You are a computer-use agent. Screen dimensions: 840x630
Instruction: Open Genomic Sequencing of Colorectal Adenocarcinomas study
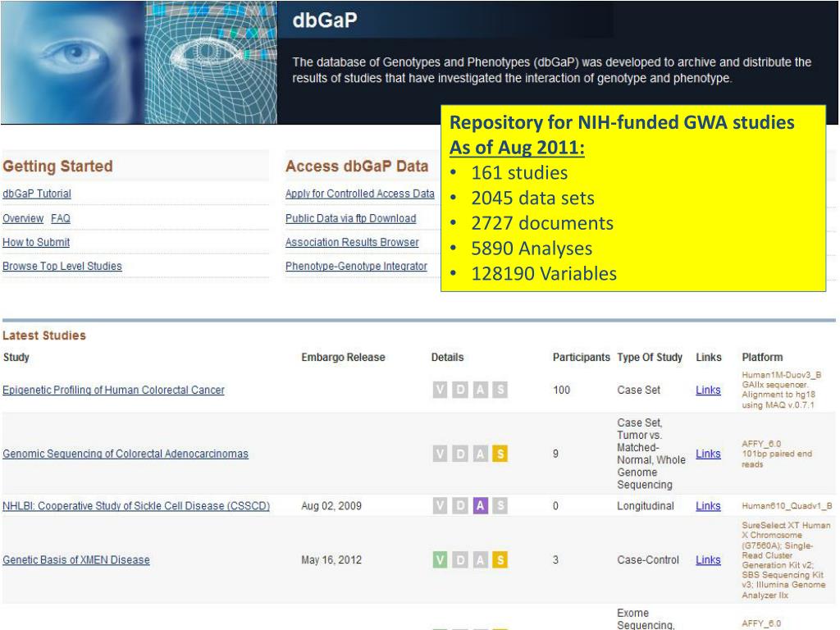[126, 454]
